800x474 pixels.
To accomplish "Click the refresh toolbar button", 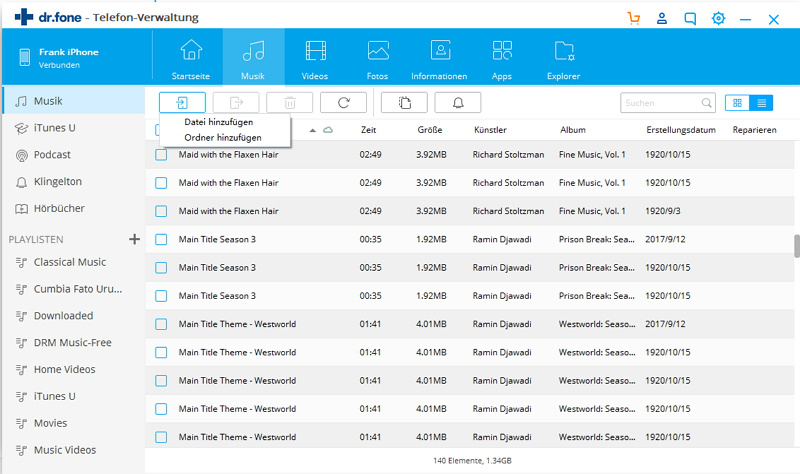I will click(343, 103).
